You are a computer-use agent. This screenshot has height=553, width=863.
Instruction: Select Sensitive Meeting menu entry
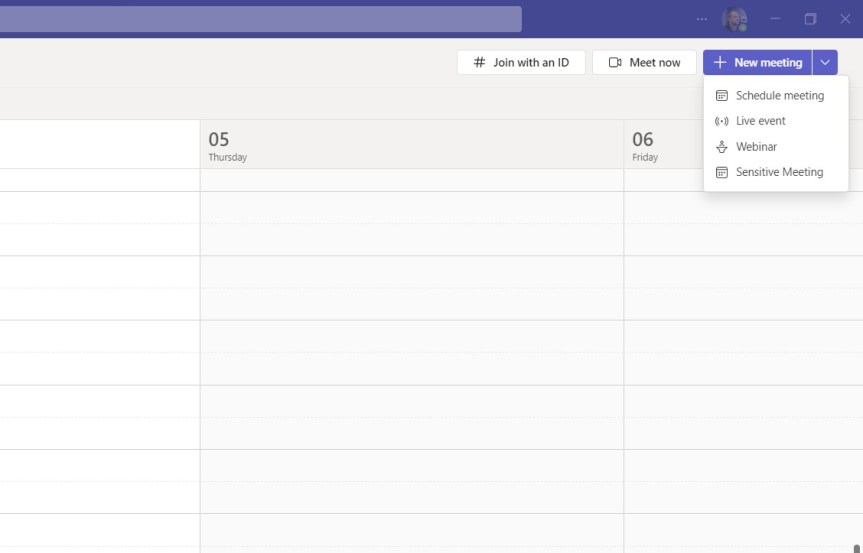click(775, 172)
